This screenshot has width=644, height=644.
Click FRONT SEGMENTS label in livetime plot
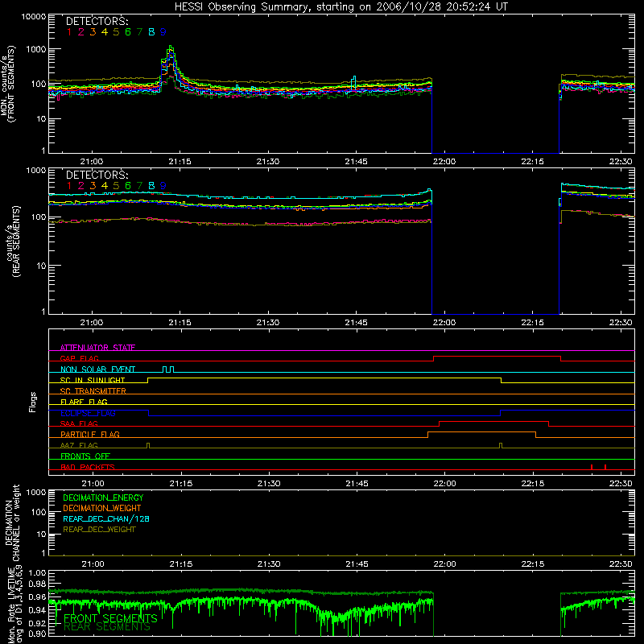pos(110,618)
